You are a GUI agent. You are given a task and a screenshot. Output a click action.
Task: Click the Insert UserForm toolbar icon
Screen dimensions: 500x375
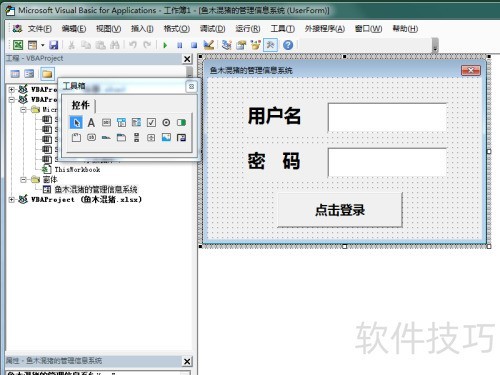[x=32, y=45]
